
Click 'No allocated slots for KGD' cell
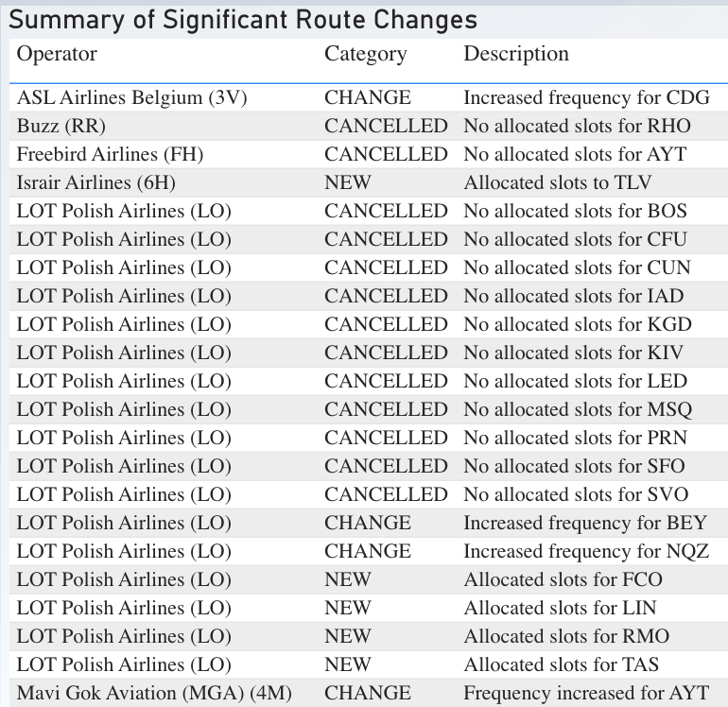[578, 324]
